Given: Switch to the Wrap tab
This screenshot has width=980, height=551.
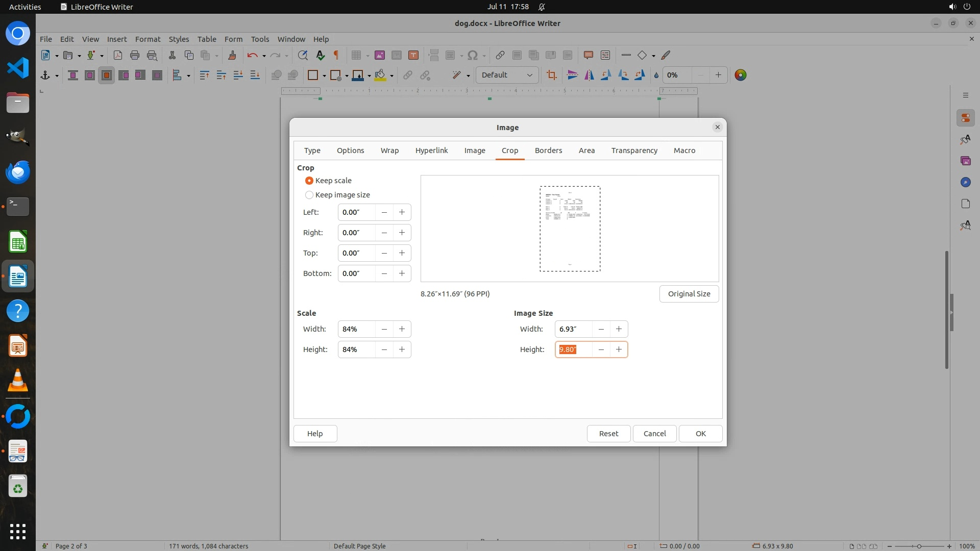Looking at the screenshot, I should tap(389, 151).
